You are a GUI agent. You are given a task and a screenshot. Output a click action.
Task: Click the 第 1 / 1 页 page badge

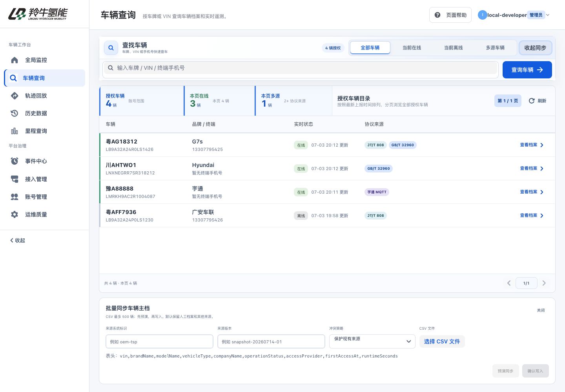(x=508, y=101)
